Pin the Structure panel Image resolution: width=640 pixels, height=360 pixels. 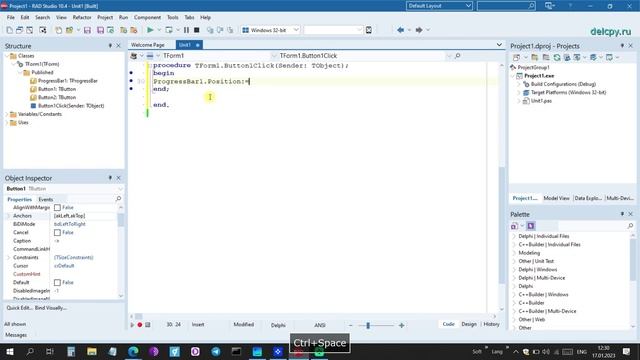pyautogui.click(x=110, y=46)
